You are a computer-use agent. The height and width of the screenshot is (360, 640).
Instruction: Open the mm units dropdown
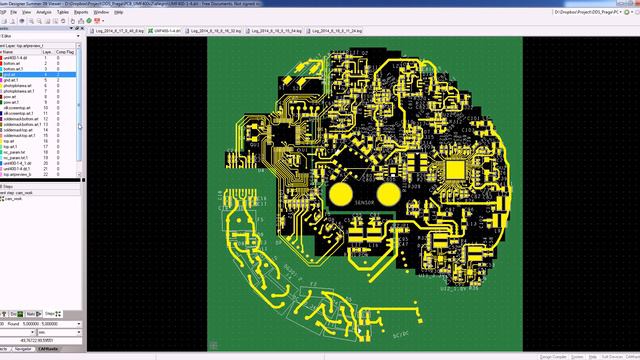(79, 332)
